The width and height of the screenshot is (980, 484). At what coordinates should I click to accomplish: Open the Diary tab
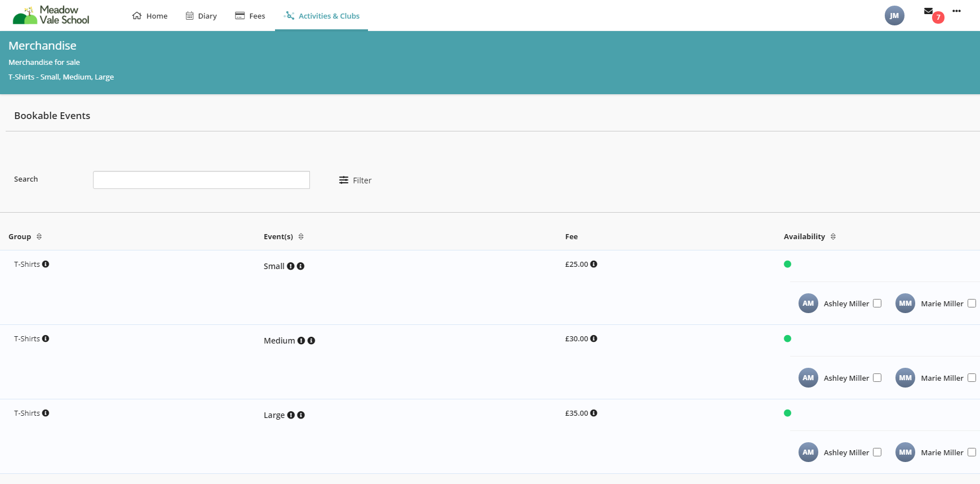coord(201,16)
